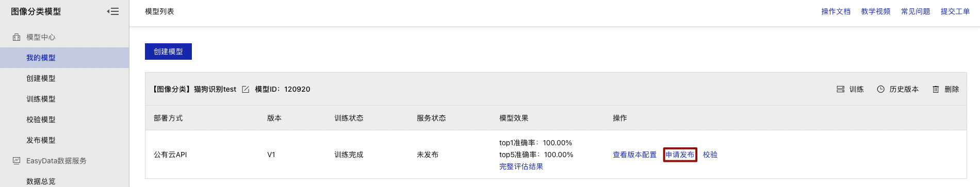
Task: Click the 校验 operation link
Action: click(x=710, y=155)
